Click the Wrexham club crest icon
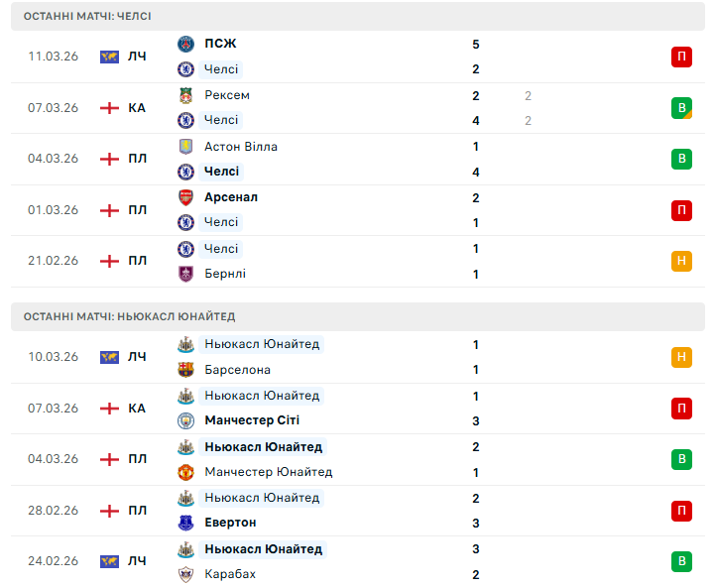 (185, 95)
